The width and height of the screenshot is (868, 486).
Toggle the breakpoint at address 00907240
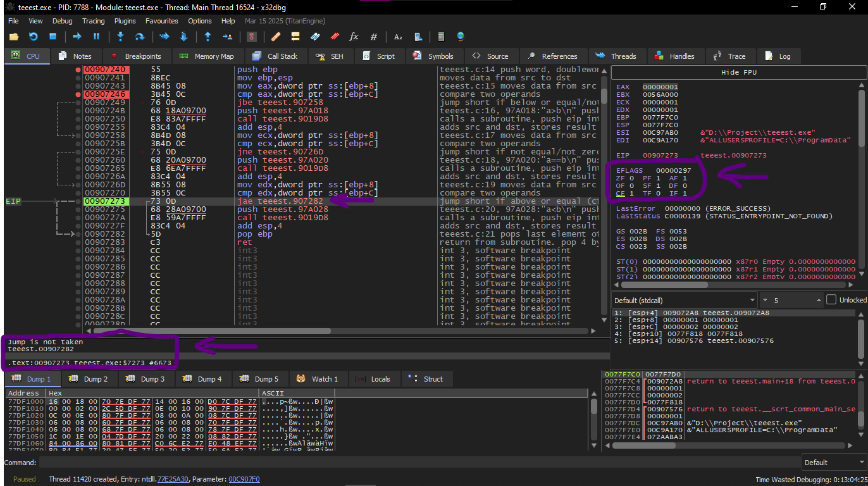pyautogui.click(x=78, y=70)
